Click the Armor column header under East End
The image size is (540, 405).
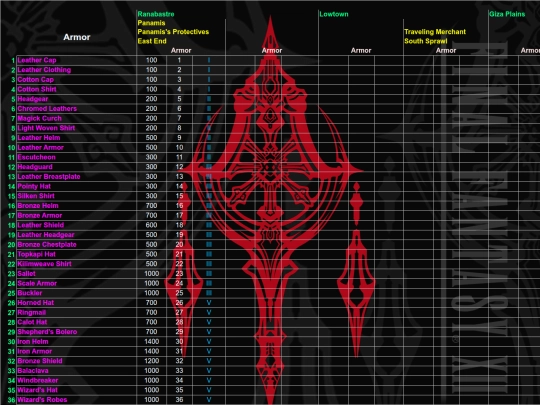[x=181, y=51]
